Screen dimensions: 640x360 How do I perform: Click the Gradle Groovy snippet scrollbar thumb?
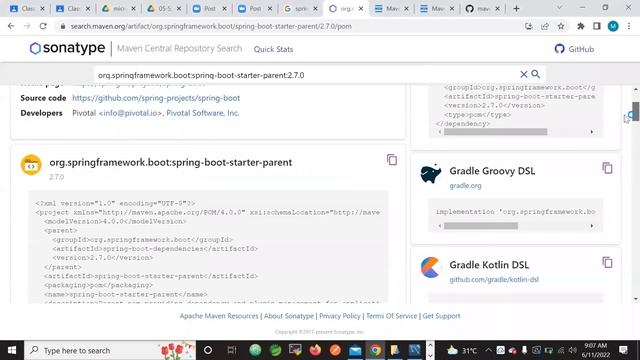pos(481,226)
